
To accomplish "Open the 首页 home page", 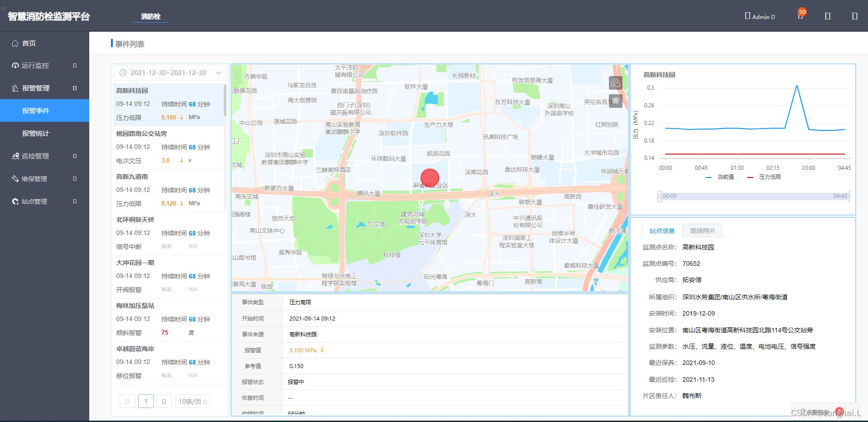I will [44, 43].
